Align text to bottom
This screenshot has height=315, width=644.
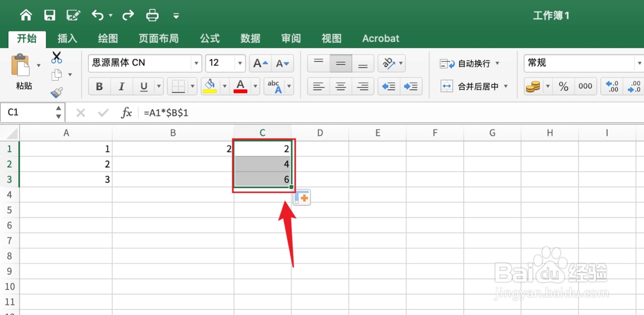(x=363, y=63)
